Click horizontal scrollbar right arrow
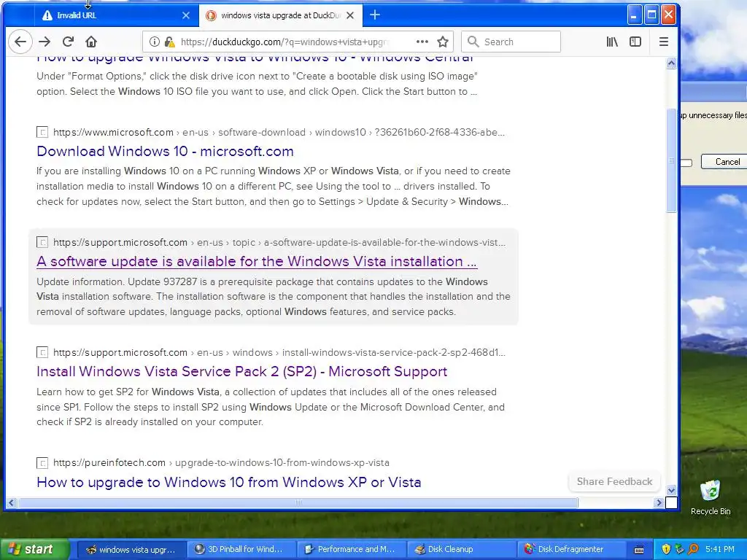Screen dimensions: 747x560 pyautogui.click(x=659, y=502)
